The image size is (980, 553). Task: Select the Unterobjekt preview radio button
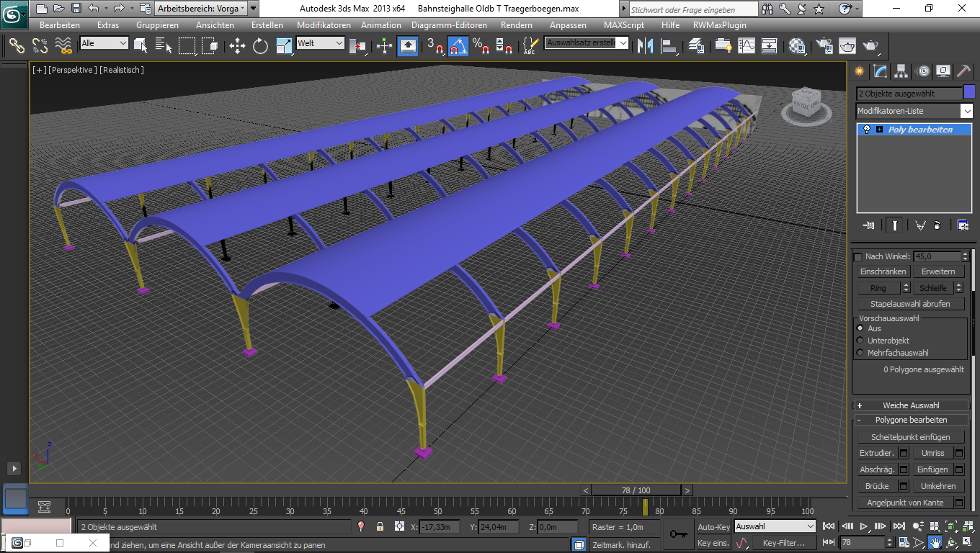(x=860, y=341)
